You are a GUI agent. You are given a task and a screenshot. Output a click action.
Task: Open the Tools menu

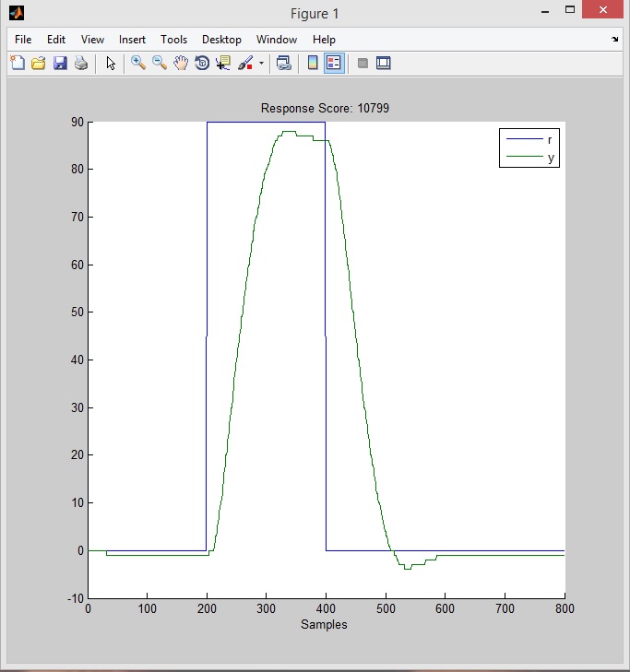tap(173, 40)
